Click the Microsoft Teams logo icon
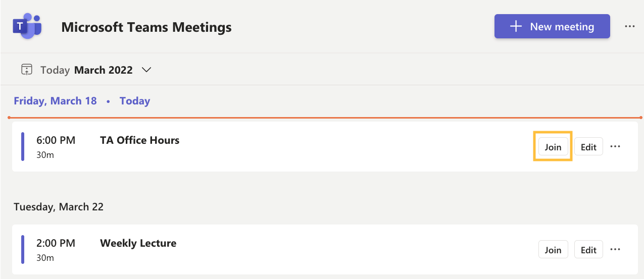The image size is (644, 279). pyautogui.click(x=27, y=27)
